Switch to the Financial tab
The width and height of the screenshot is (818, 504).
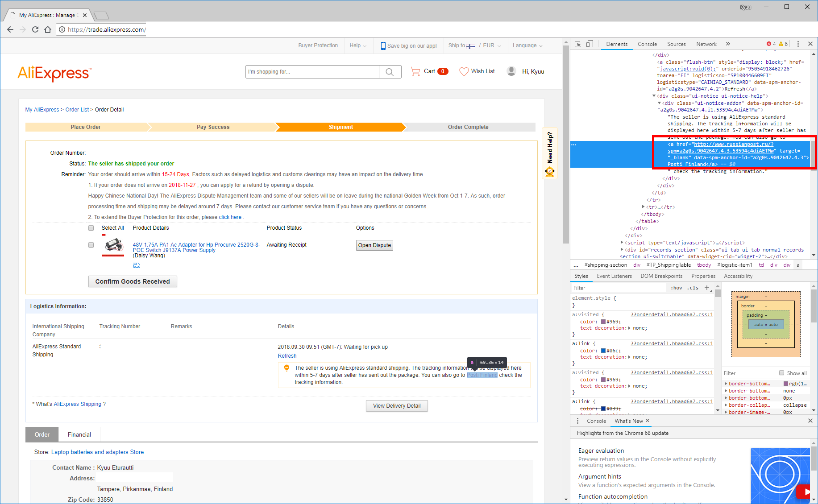click(x=79, y=434)
